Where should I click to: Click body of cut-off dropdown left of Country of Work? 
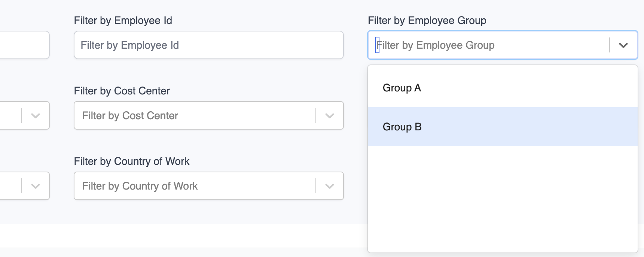pyautogui.click(x=9, y=186)
